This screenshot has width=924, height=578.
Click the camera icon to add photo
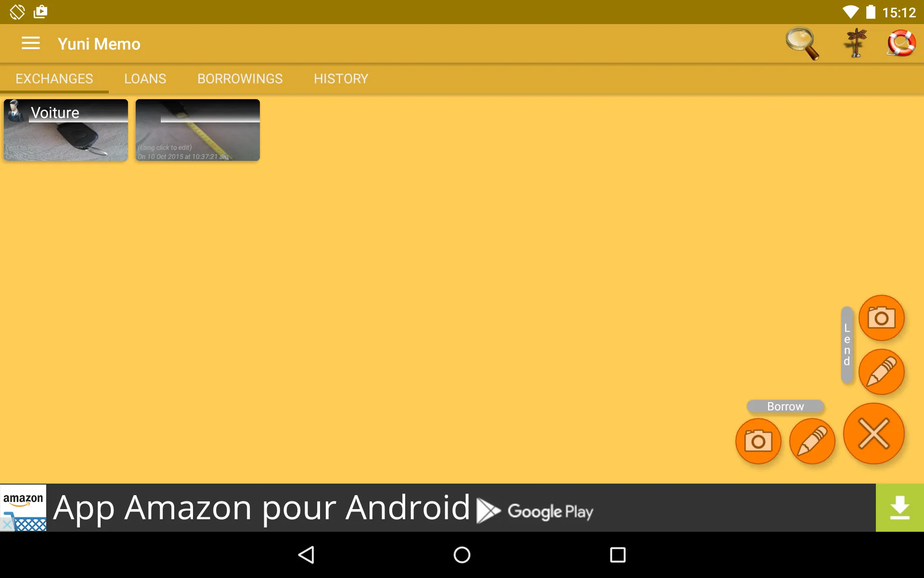tap(881, 317)
